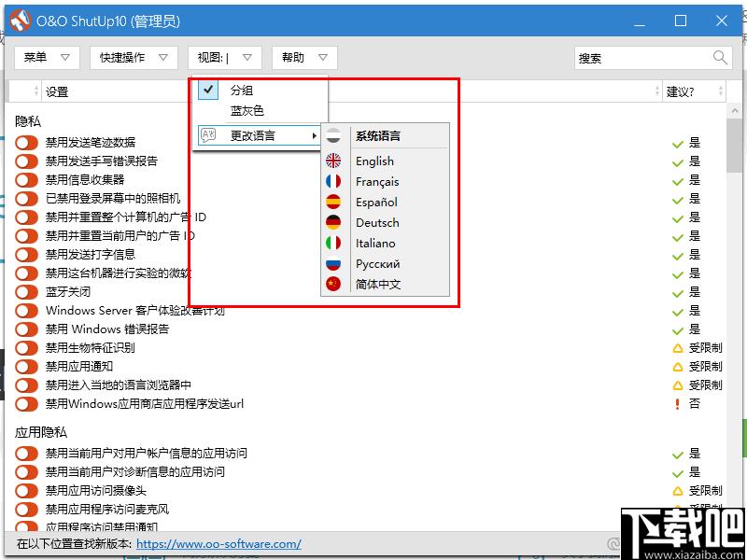Open the 视图 dropdown
The image size is (747, 560).
pos(225,58)
